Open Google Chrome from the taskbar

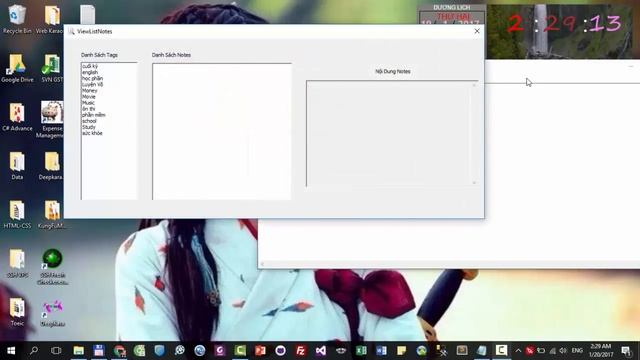pos(119,351)
